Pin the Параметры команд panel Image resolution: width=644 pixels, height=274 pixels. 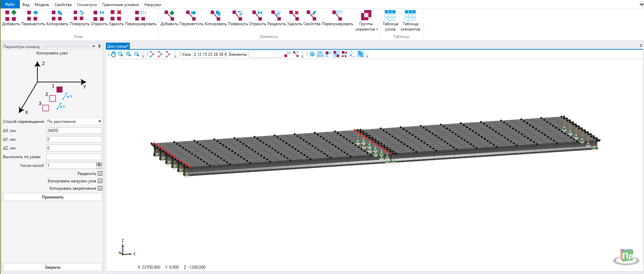(99, 46)
